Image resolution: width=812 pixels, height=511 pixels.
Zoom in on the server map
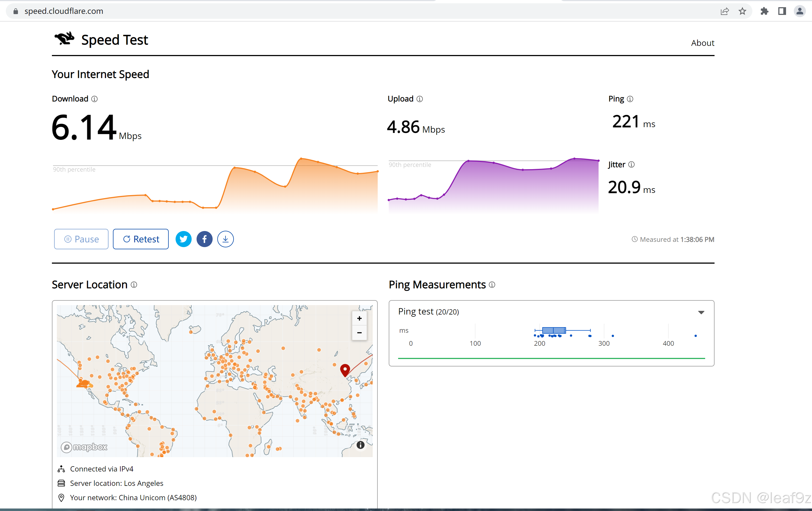click(359, 318)
